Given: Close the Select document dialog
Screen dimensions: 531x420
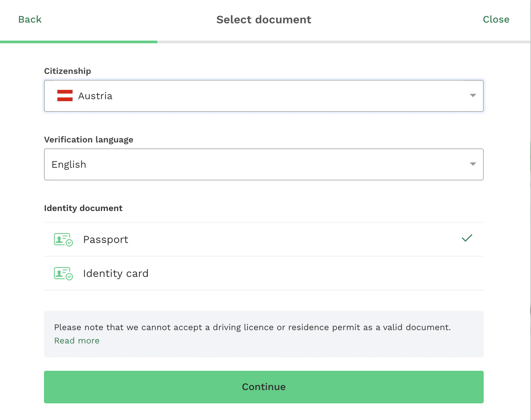Looking at the screenshot, I should pyautogui.click(x=496, y=19).
